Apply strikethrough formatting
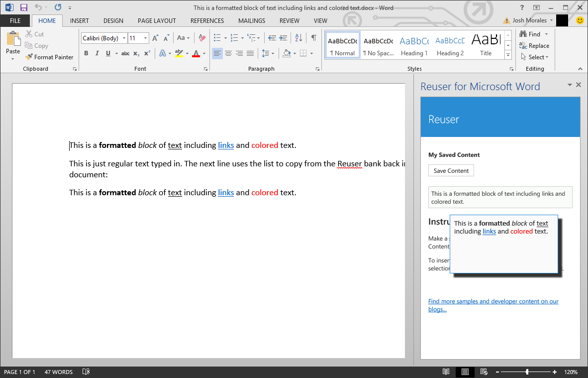 pyautogui.click(x=125, y=53)
